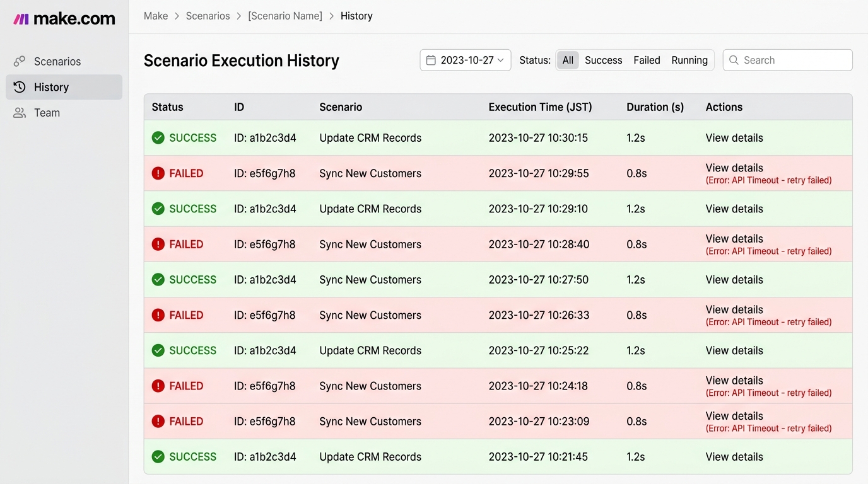Filter executions by Running status
Image resolution: width=868 pixels, height=484 pixels.
(x=689, y=60)
